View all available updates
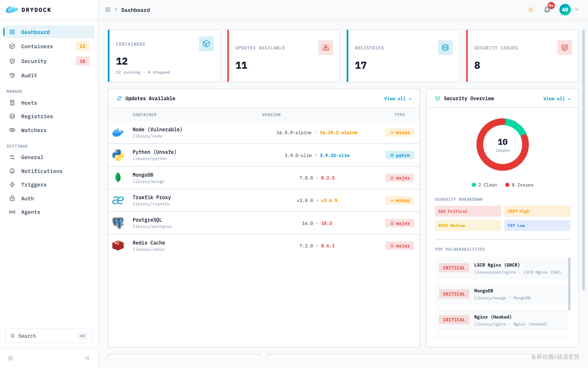Image resolution: width=588 pixels, height=368 pixels. [x=398, y=99]
